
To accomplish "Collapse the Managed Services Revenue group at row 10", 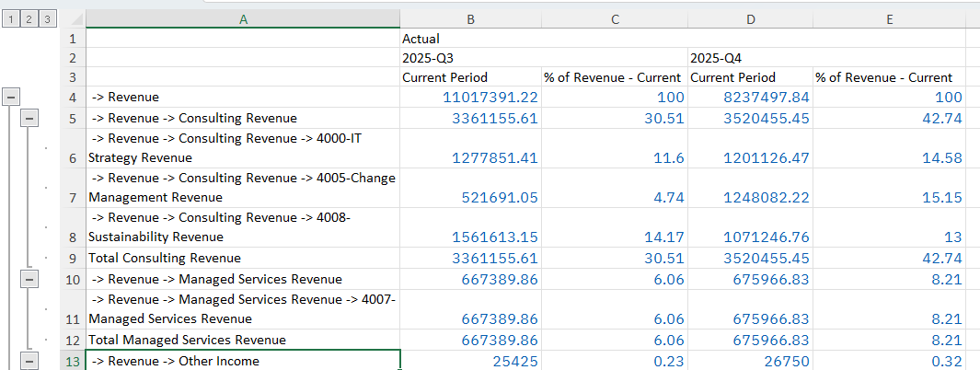I will [29, 279].
